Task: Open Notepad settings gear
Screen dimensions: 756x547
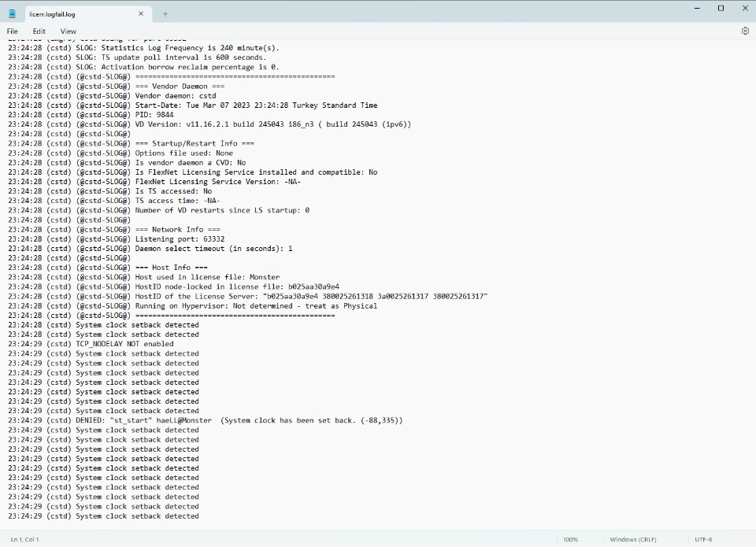Action: click(745, 31)
